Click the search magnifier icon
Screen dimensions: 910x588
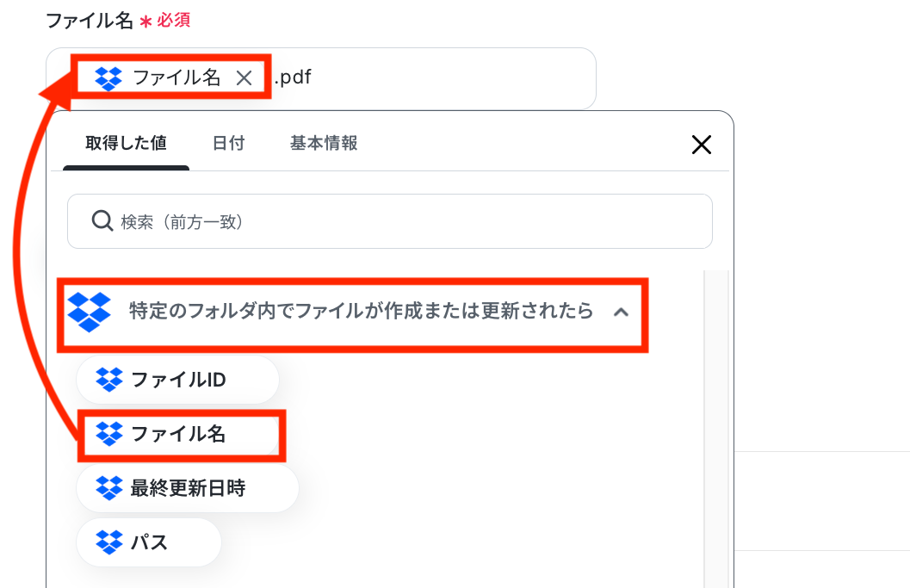pos(102,221)
